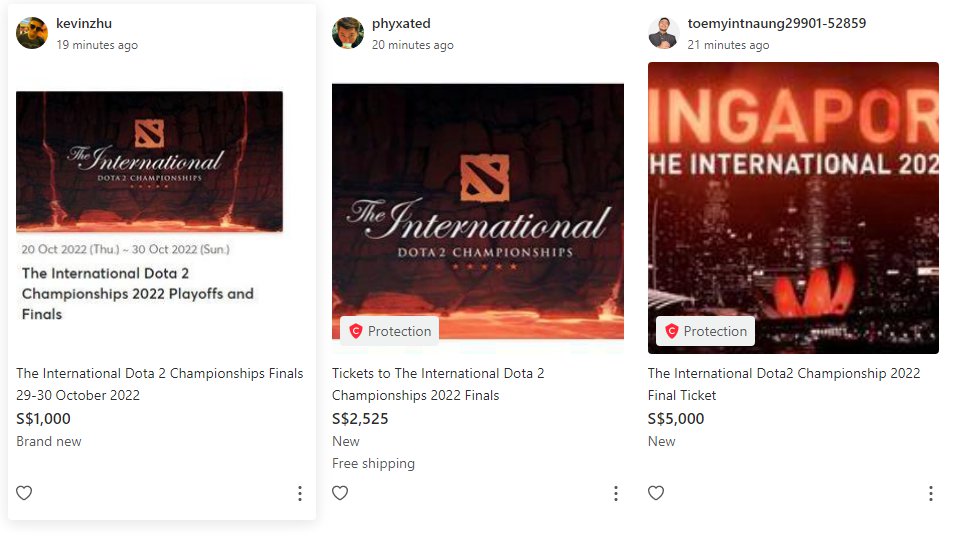The height and width of the screenshot is (541, 954).
Task: Click the Protection badge on the Singapore image
Action: click(706, 331)
